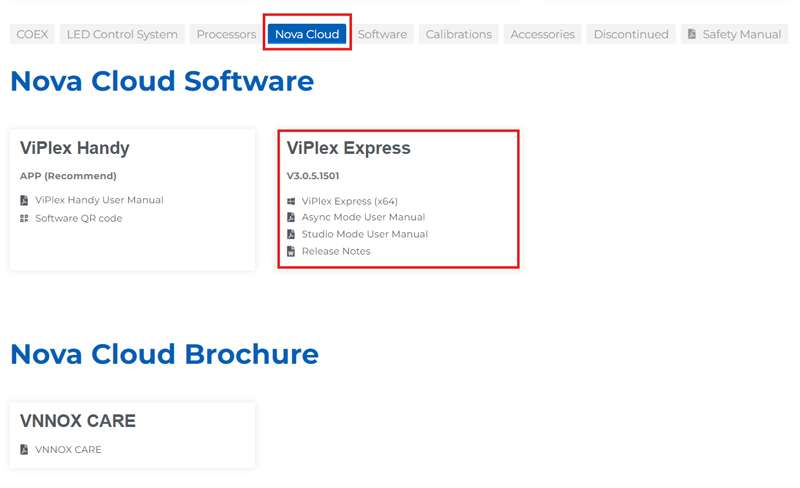This screenshot has height=488, width=800.
Task: Click the ViPlex Express card title
Action: tap(348, 148)
